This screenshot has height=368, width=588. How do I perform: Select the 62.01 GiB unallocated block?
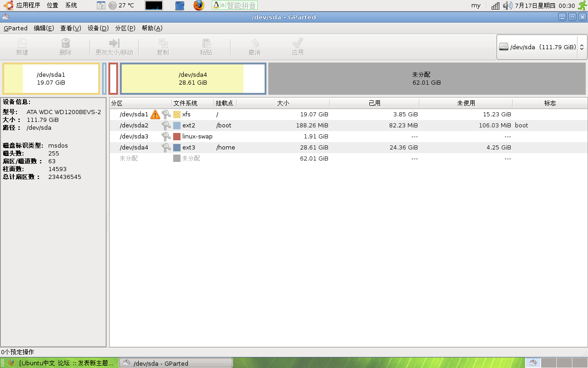click(x=427, y=79)
